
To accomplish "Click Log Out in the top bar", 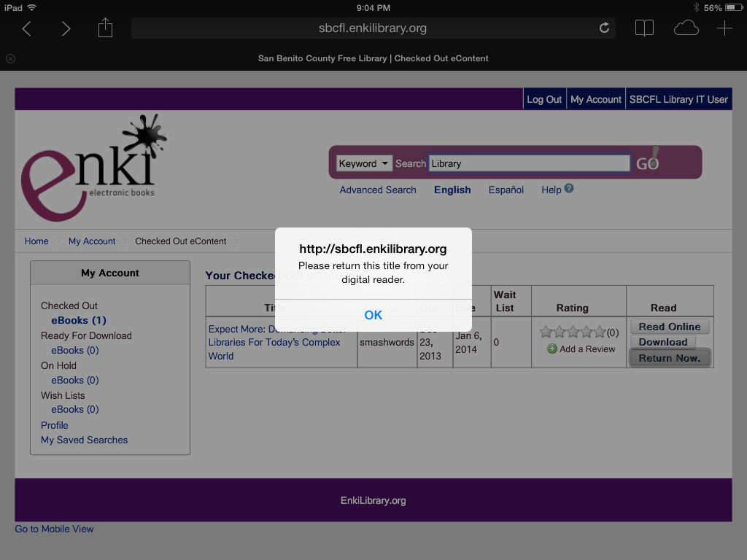I will [x=544, y=99].
